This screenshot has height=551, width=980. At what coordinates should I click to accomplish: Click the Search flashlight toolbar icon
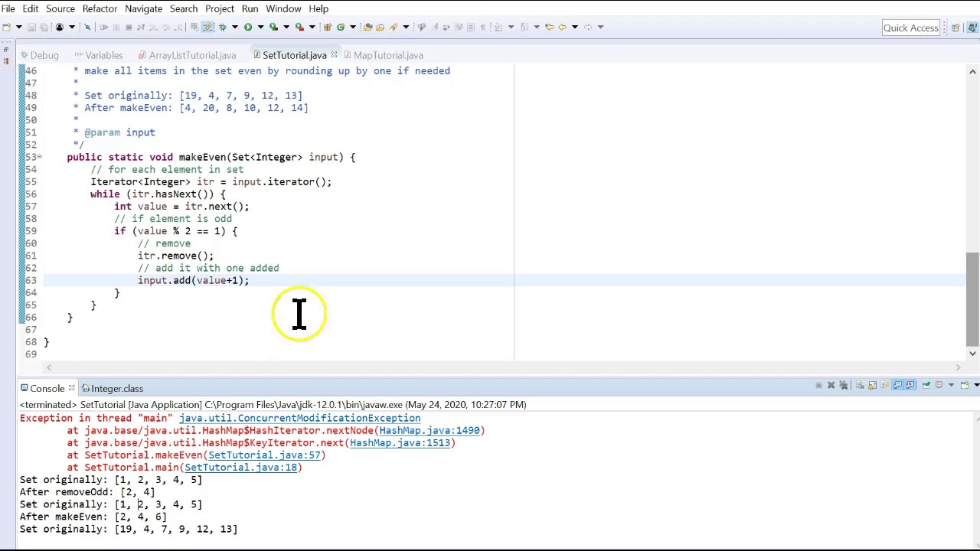[x=394, y=27]
